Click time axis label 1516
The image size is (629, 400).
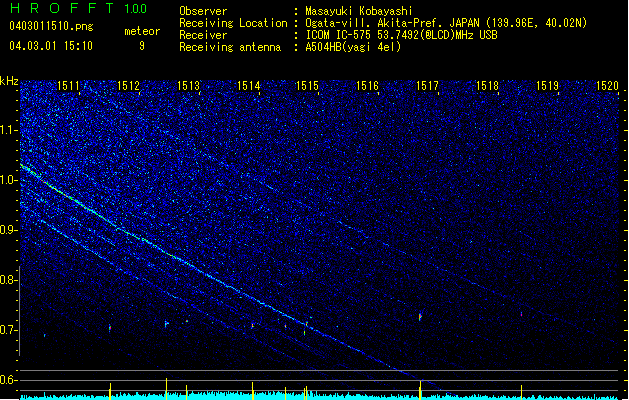[x=367, y=86]
